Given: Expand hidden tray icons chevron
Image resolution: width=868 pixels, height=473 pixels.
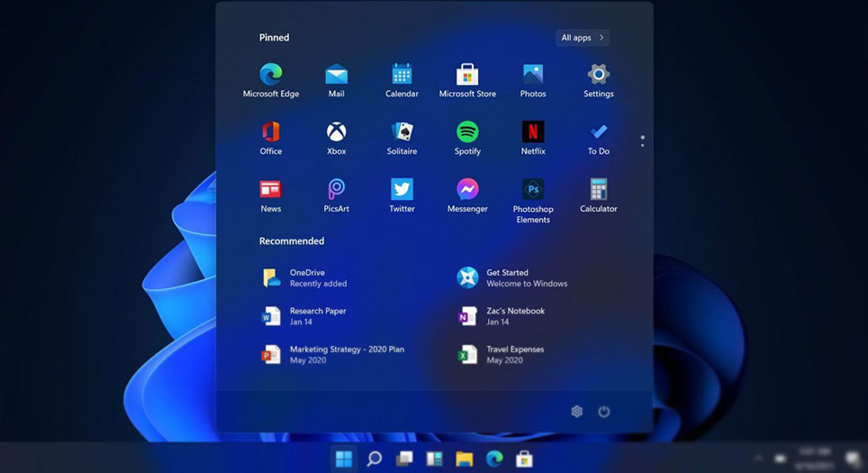Looking at the screenshot, I should click(758, 458).
